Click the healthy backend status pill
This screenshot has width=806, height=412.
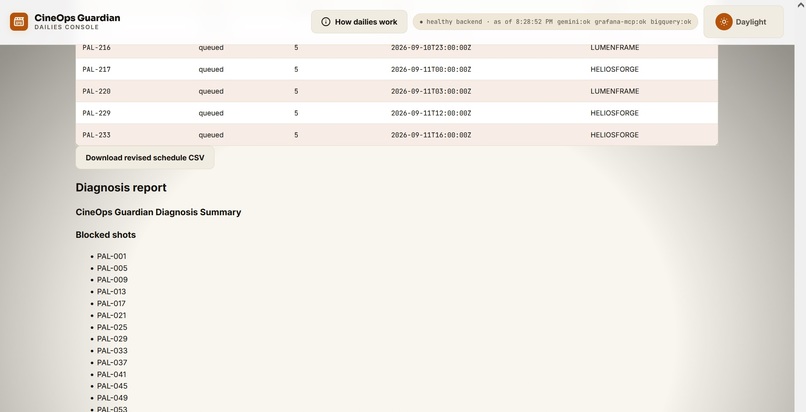(555, 22)
